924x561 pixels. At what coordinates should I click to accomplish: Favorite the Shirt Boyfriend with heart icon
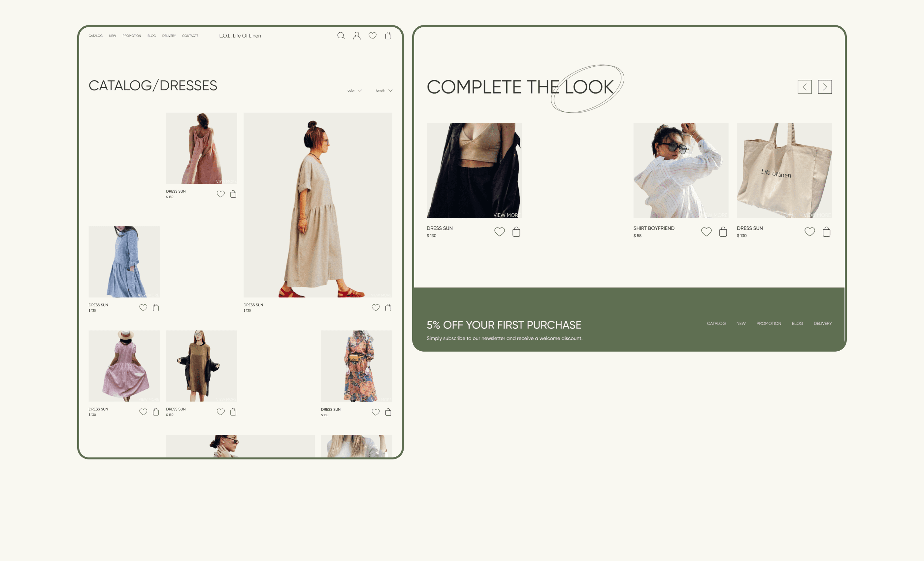tap(706, 232)
